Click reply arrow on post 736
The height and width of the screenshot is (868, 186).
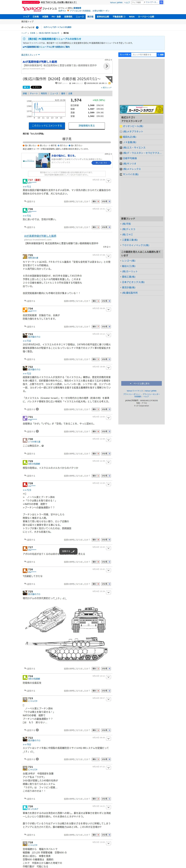coord(25,227)
